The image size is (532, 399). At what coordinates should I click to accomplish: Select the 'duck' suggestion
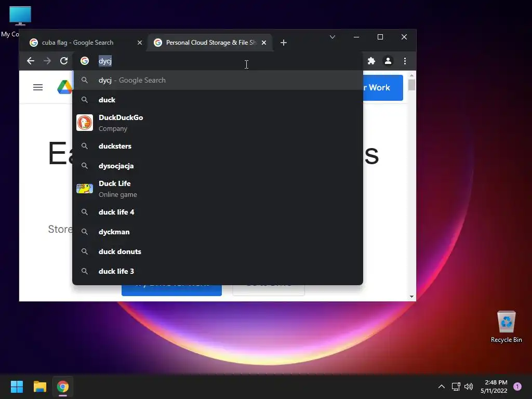pyautogui.click(x=218, y=100)
